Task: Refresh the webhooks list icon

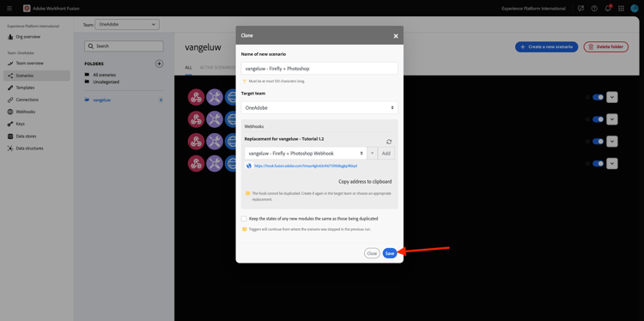Action: [x=389, y=142]
